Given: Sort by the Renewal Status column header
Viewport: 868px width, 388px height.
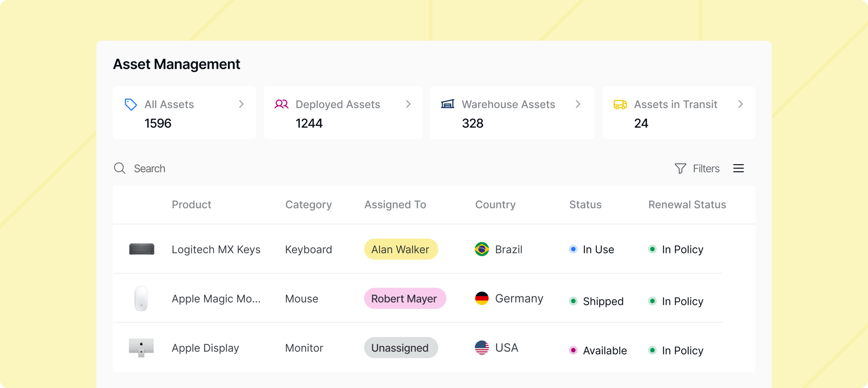Looking at the screenshot, I should click(687, 205).
